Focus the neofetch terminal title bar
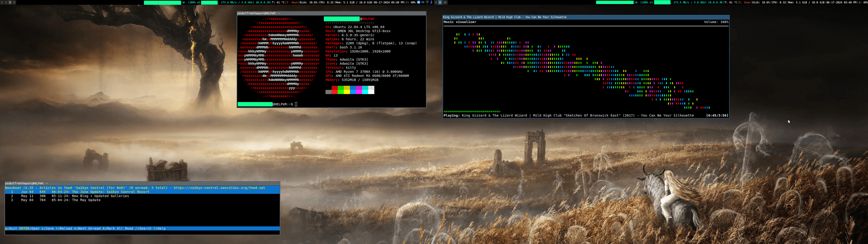The image size is (868, 244). click(x=331, y=13)
